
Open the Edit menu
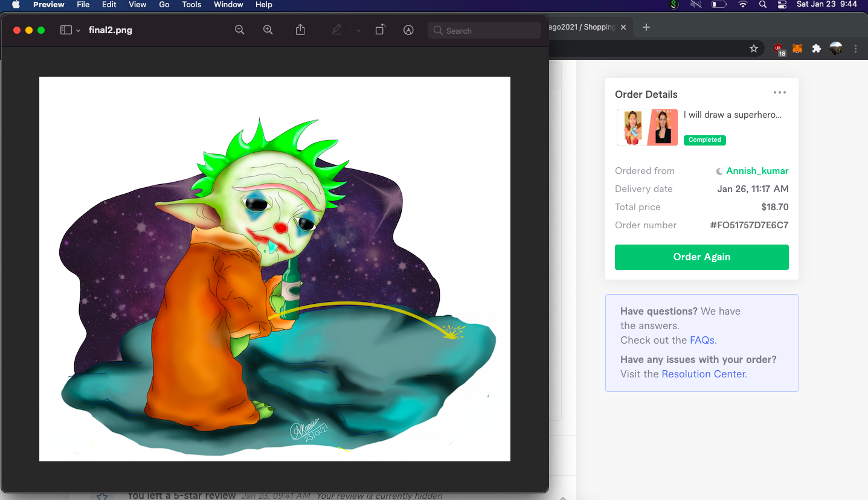pos(109,4)
